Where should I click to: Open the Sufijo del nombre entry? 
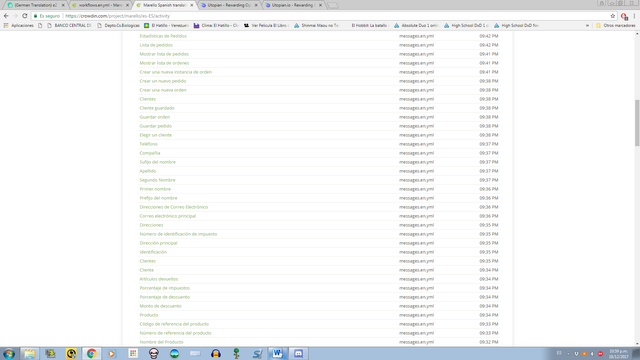coord(158,162)
